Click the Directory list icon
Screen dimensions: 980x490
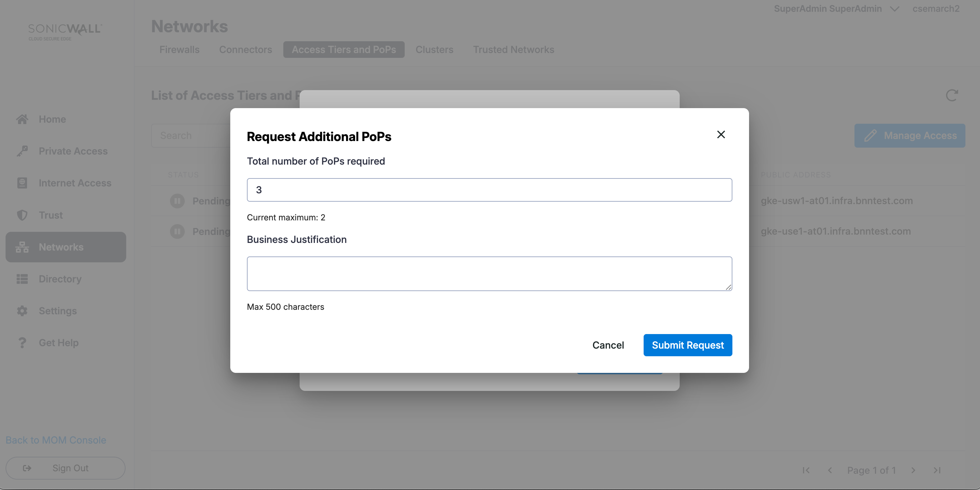tap(22, 279)
